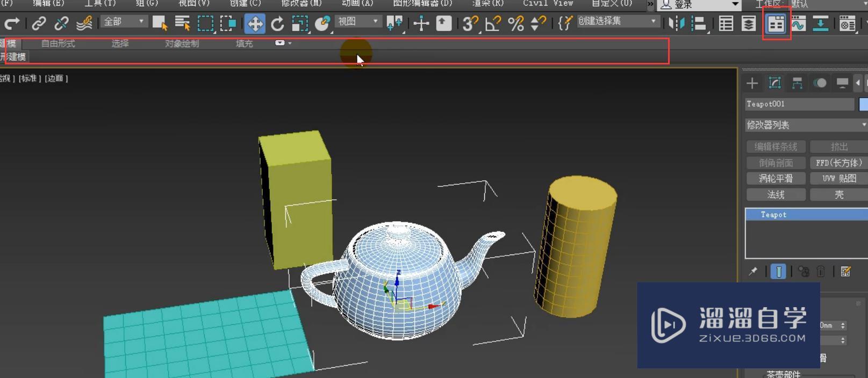Select the Select Object tool

point(160,23)
